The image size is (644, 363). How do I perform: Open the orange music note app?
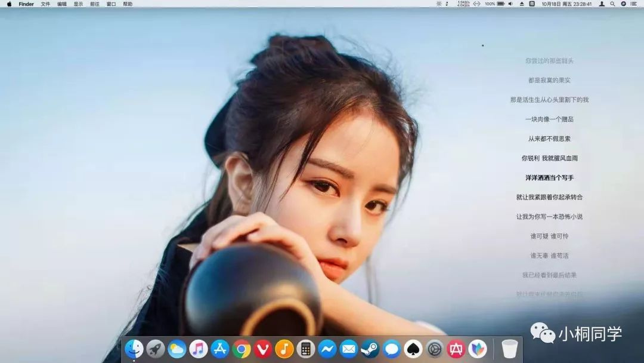click(284, 349)
